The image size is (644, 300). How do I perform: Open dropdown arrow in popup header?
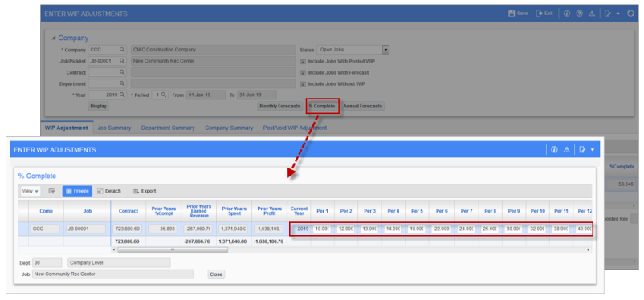point(593,150)
